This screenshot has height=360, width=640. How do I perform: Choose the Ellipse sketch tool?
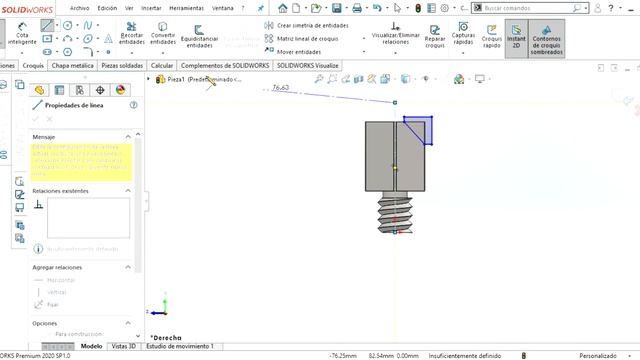coord(88,39)
